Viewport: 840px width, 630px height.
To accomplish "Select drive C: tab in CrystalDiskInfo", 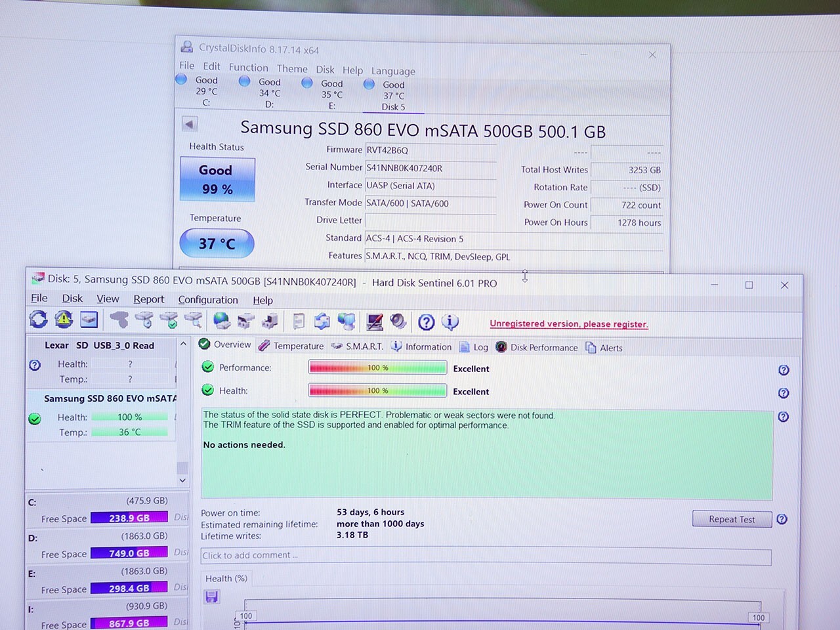I will click(205, 91).
